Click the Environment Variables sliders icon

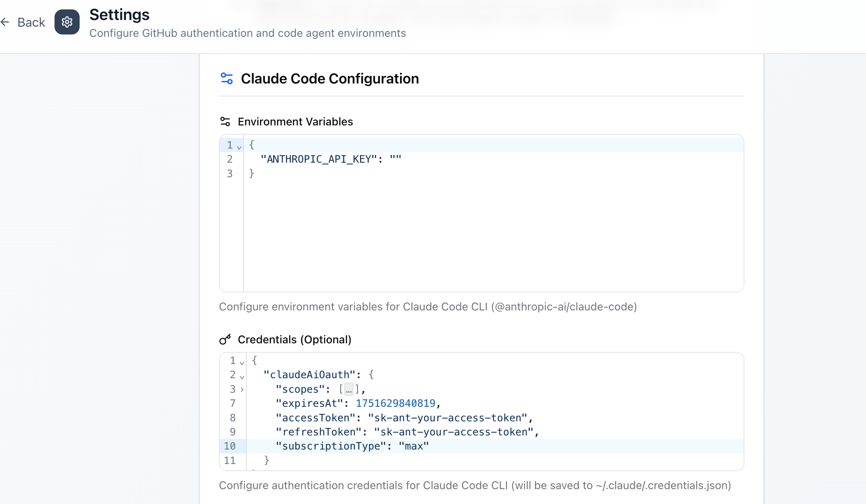point(225,121)
